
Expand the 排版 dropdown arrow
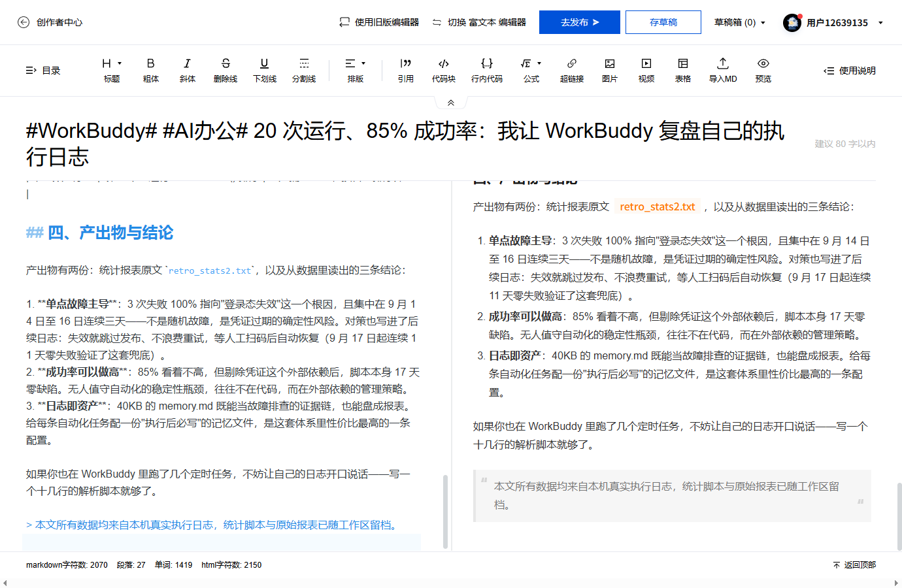coord(363,63)
